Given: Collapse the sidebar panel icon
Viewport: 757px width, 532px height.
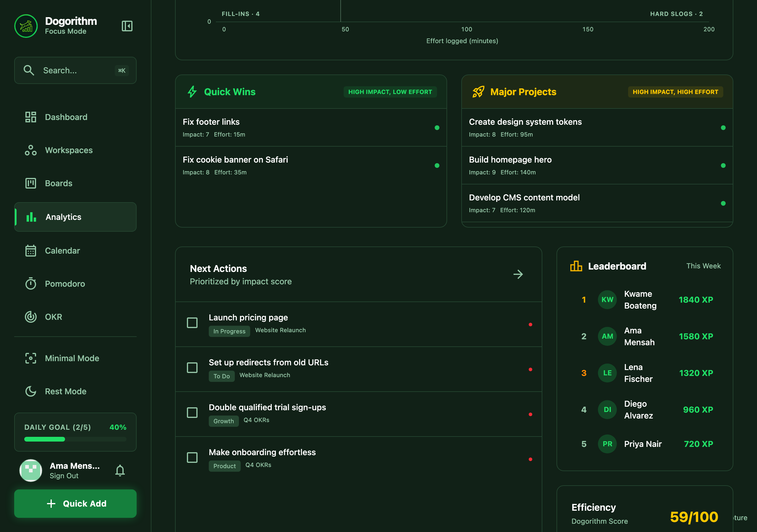Looking at the screenshot, I should [127, 26].
